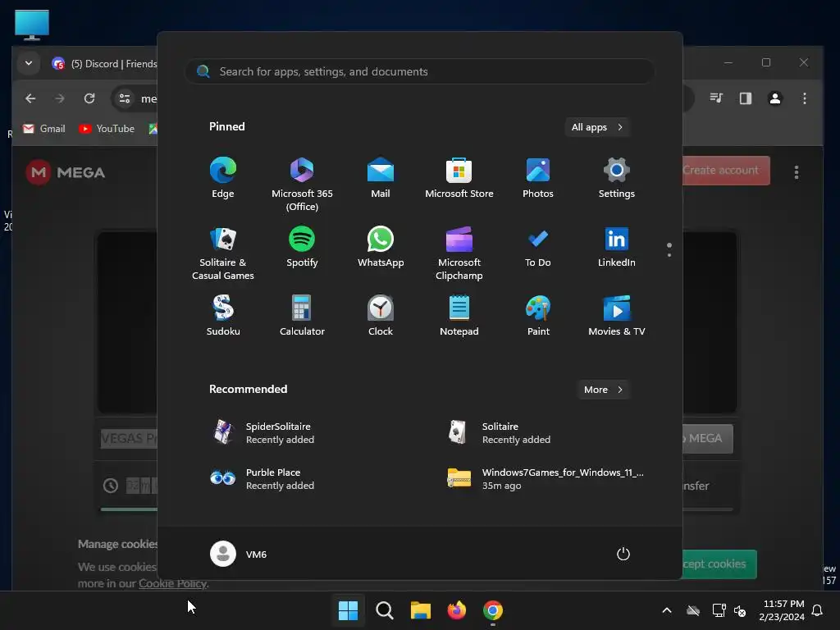The width and height of the screenshot is (840, 630).
Task: Click the power button in Start menu
Action: [623, 554]
